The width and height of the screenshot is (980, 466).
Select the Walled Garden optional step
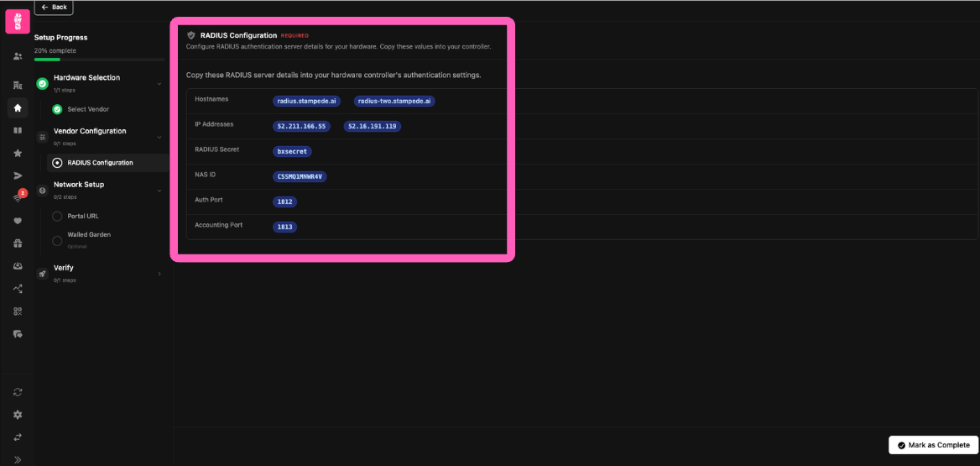[57, 240]
